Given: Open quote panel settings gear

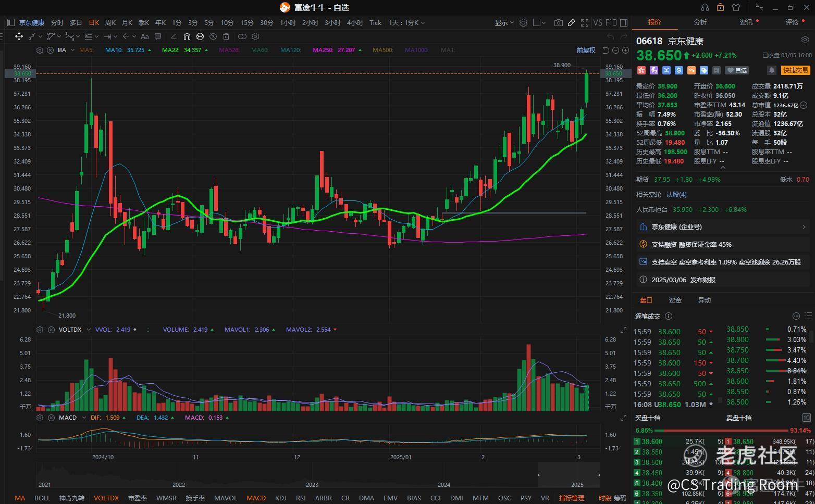Looking at the screenshot, I should click(x=805, y=40).
